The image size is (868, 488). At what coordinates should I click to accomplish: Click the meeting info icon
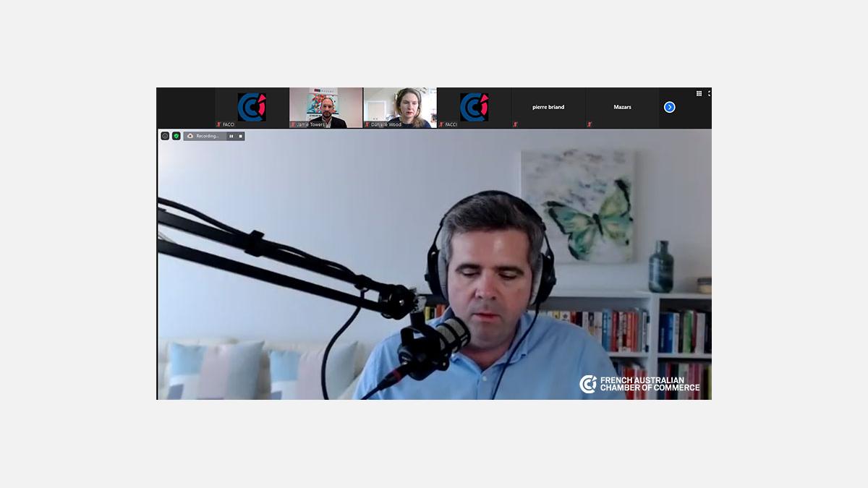(165, 136)
